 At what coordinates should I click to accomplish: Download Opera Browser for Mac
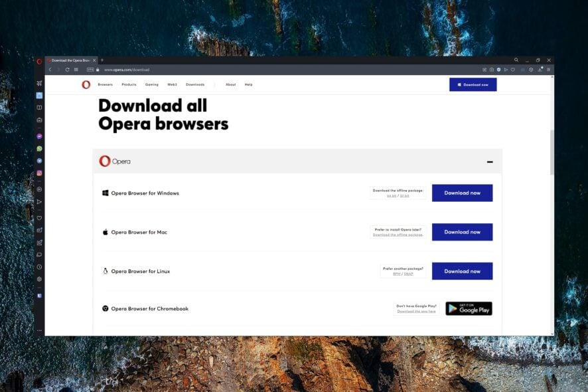tap(462, 232)
